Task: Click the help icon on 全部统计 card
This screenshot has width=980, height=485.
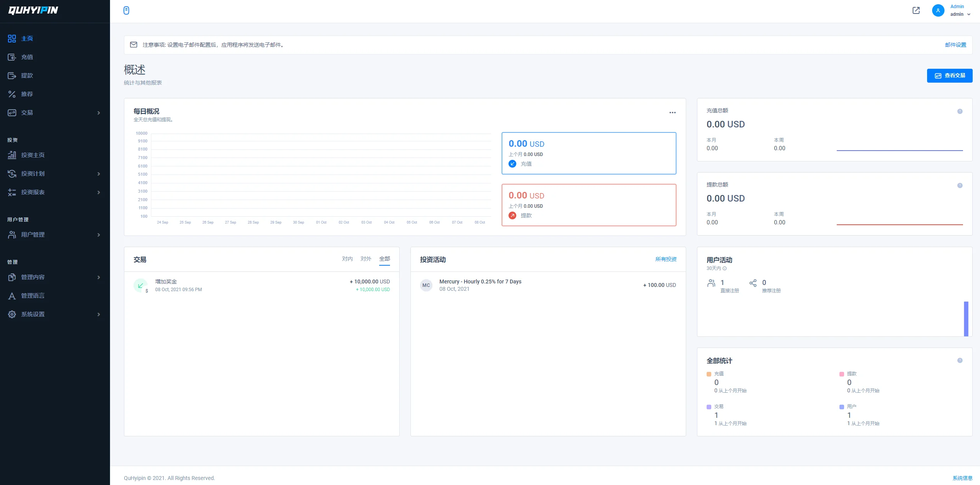Action: (x=960, y=360)
